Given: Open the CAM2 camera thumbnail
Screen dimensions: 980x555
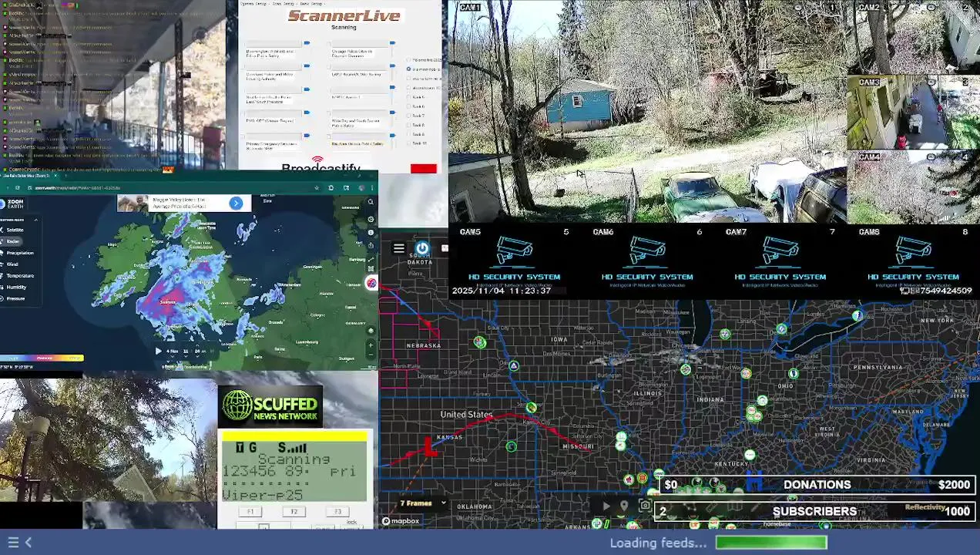Looking at the screenshot, I should pyautogui.click(x=913, y=38).
